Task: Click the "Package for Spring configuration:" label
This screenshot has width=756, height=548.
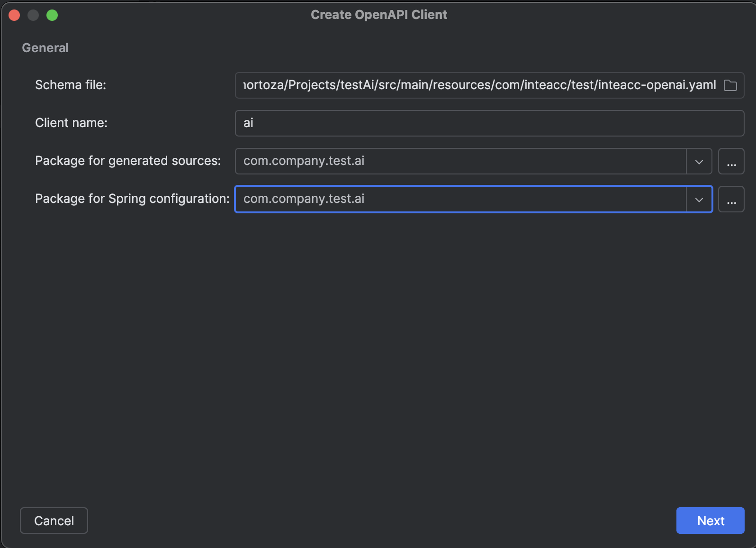Action: coord(132,199)
